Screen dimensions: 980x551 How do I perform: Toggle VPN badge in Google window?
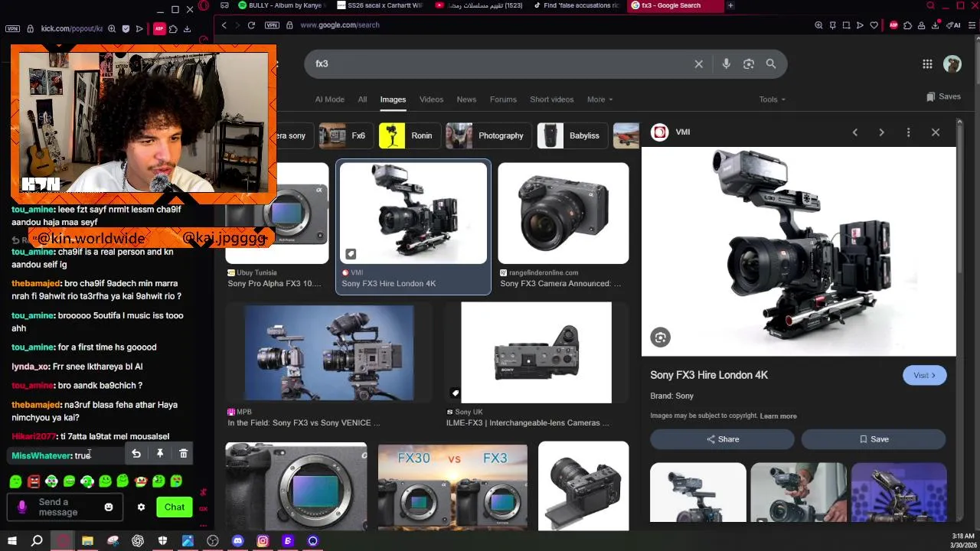[272, 25]
